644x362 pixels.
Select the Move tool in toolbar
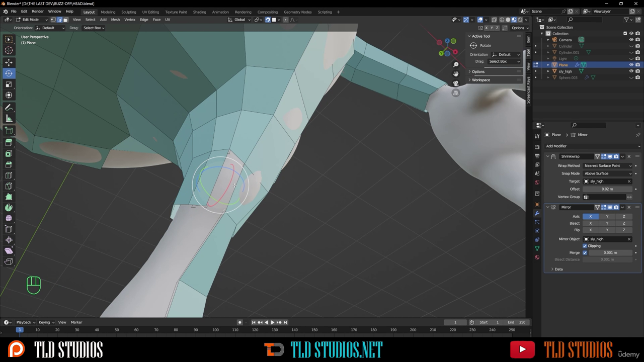[x=9, y=62]
